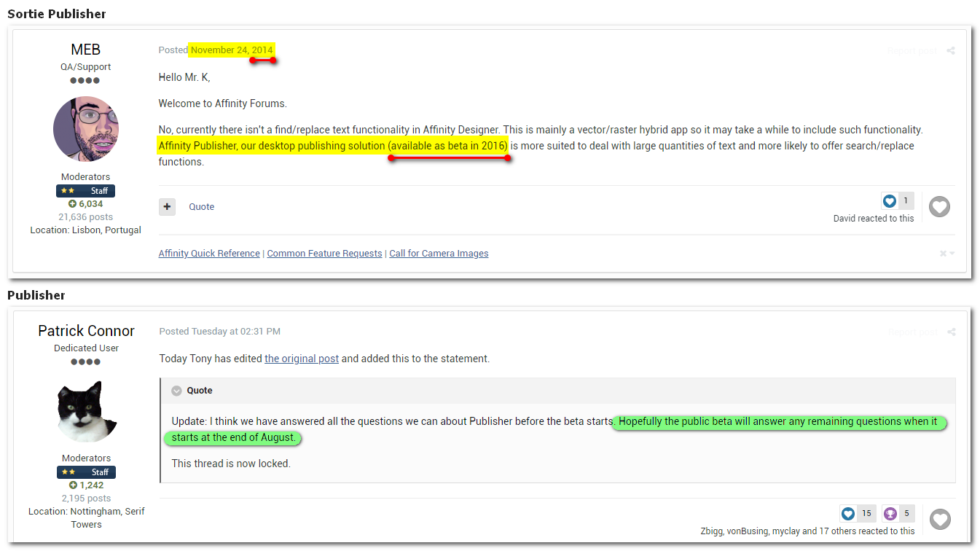The height and width of the screenshot is (551, 980).
Task: React to MEB's post with the heart button
Action: [939, 207]
